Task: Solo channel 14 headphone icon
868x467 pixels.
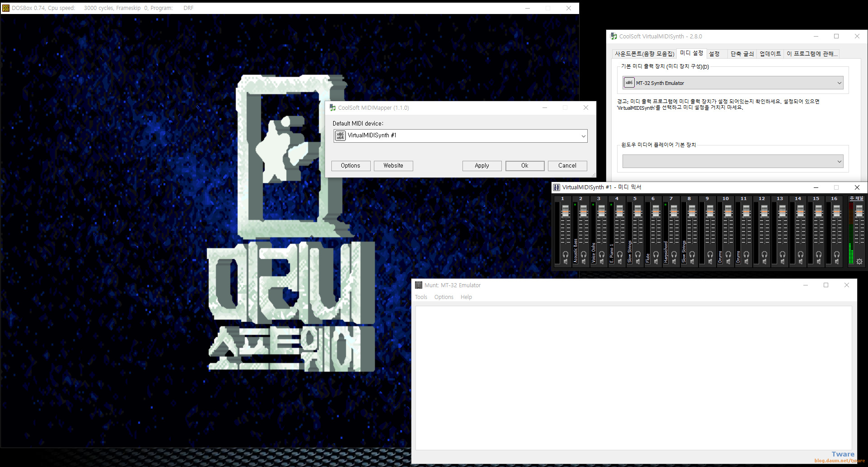Action: (801, 254)
